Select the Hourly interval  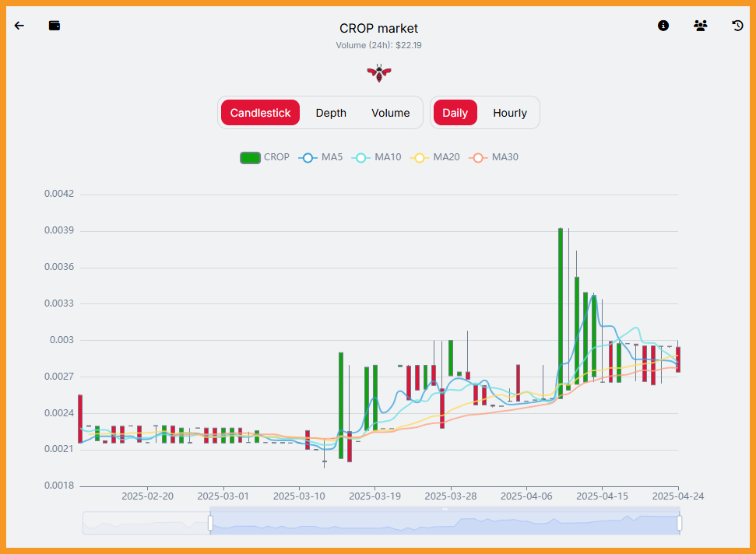510,113
